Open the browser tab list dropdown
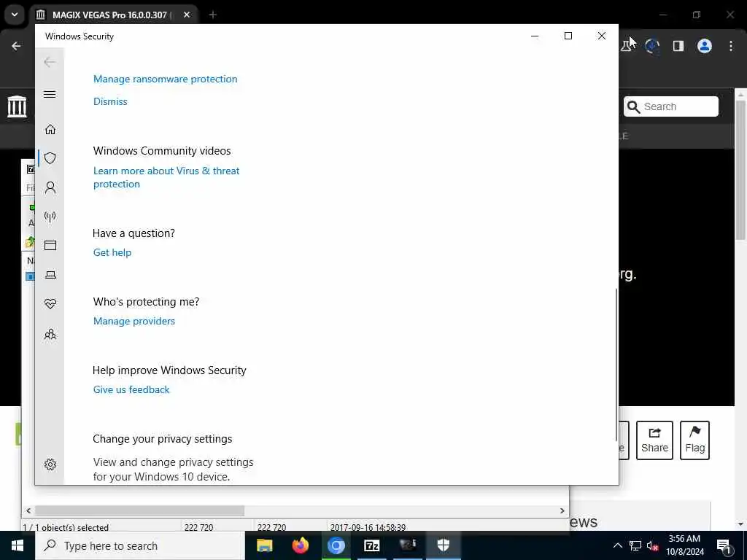 pyautogui.click(x=15, y=15)
